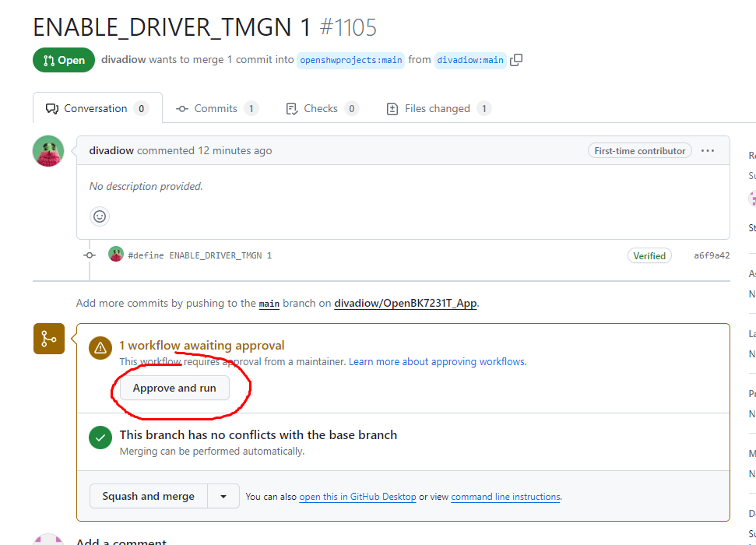Viewport: 756px width, 545px height.
Task: Open the #define ENABLE_DRIVER_TMGN 1 commit message
Action: click(x=199, y=255)
